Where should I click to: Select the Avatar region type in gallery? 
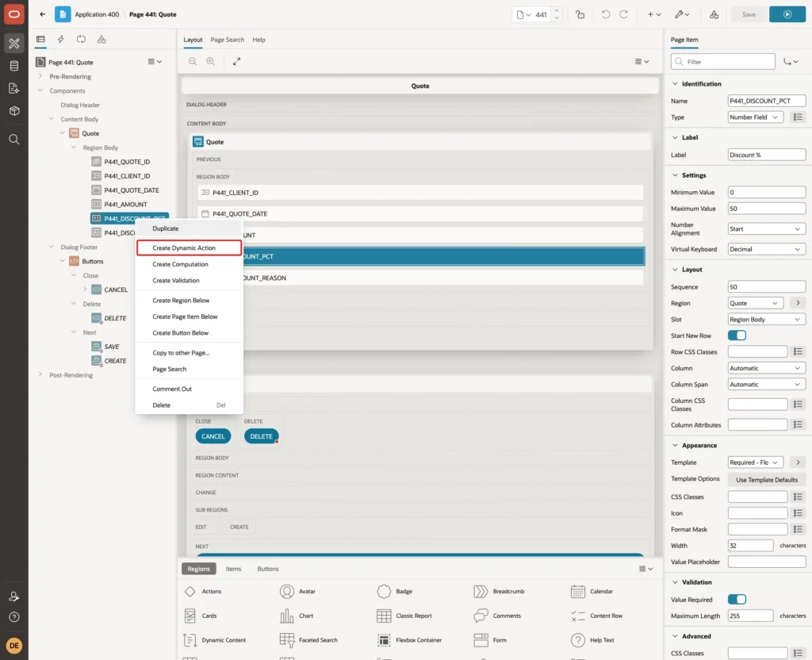point(297,592)
